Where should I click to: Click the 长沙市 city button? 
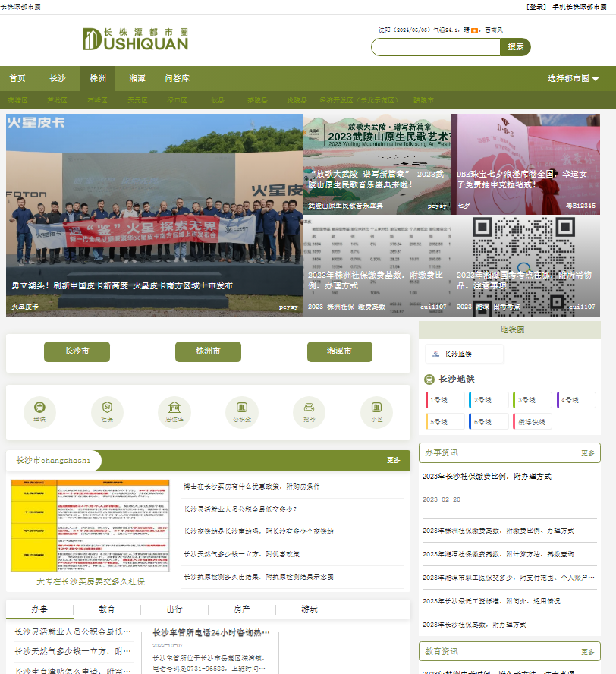coord(77,351)
